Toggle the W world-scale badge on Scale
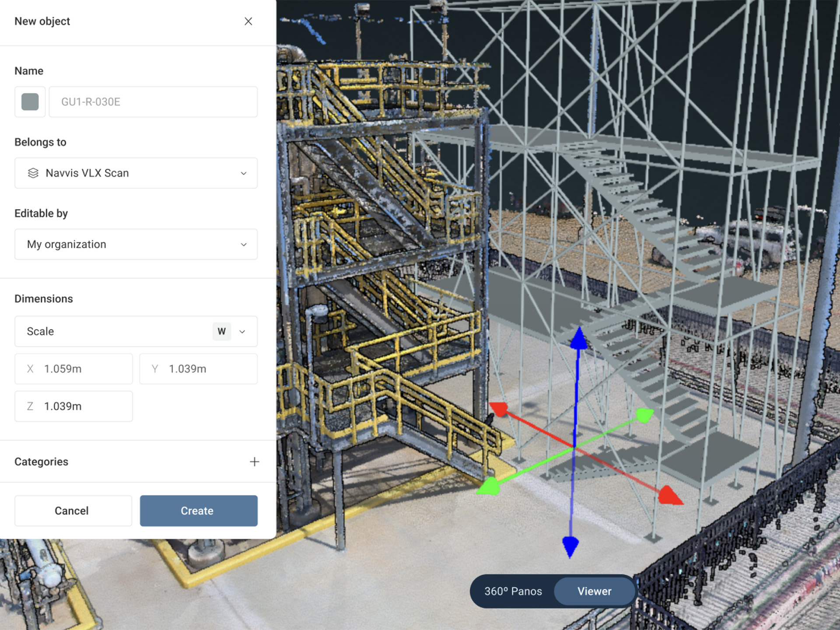This screenshot has width=840, height=630. 222,331
